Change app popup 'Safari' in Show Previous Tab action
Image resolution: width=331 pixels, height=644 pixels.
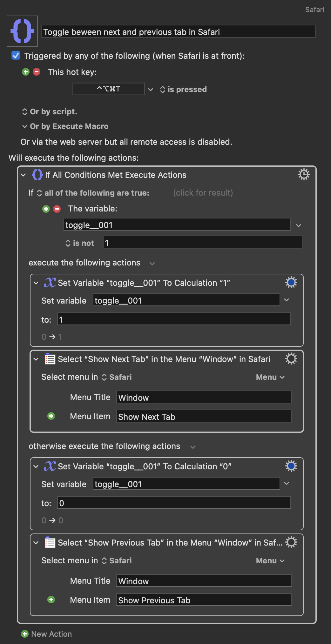[x=117, y=560]
